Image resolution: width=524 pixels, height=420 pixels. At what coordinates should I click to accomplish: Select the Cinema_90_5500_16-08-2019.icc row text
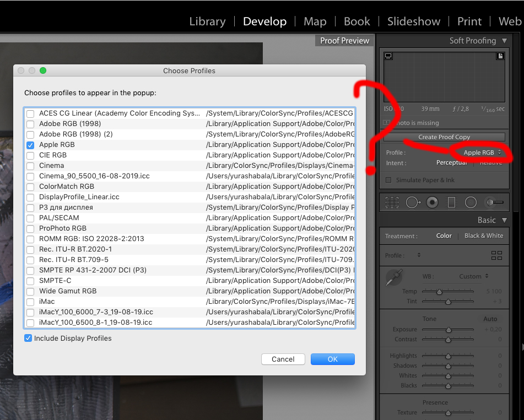point(94,176)
